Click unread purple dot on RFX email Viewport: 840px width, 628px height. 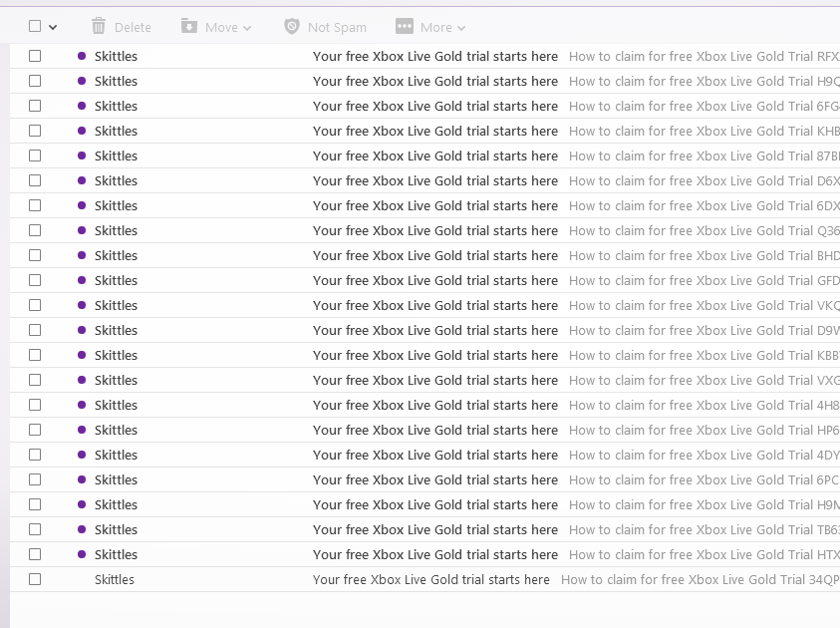click(82, 56)
